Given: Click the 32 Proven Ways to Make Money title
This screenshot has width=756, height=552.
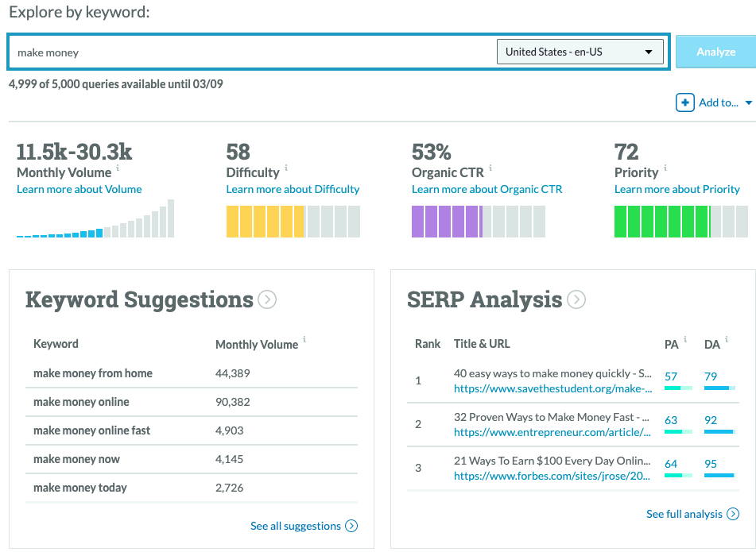Looking at the screenshot, I should 552,417.
